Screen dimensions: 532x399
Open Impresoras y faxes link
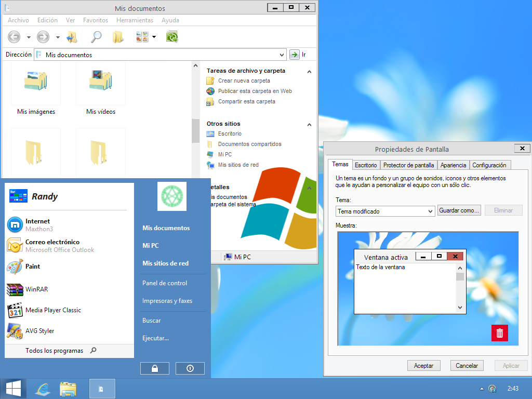[x=167, y=301]
